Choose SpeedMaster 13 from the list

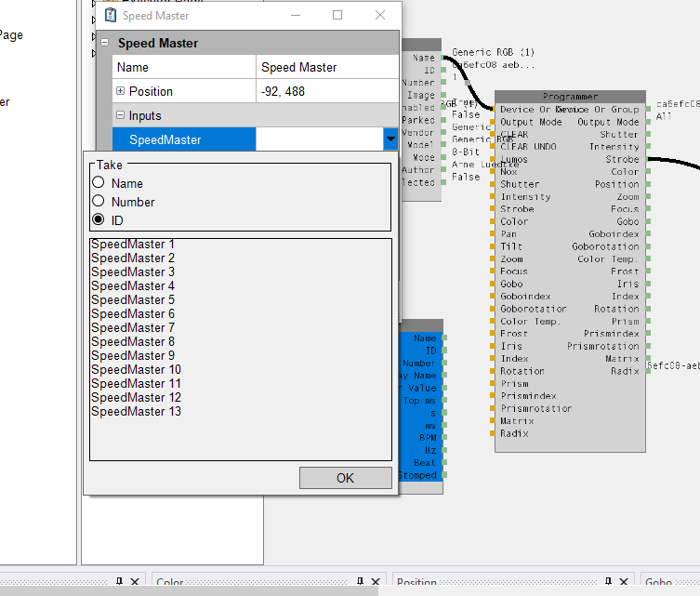[x=136, y=412]
